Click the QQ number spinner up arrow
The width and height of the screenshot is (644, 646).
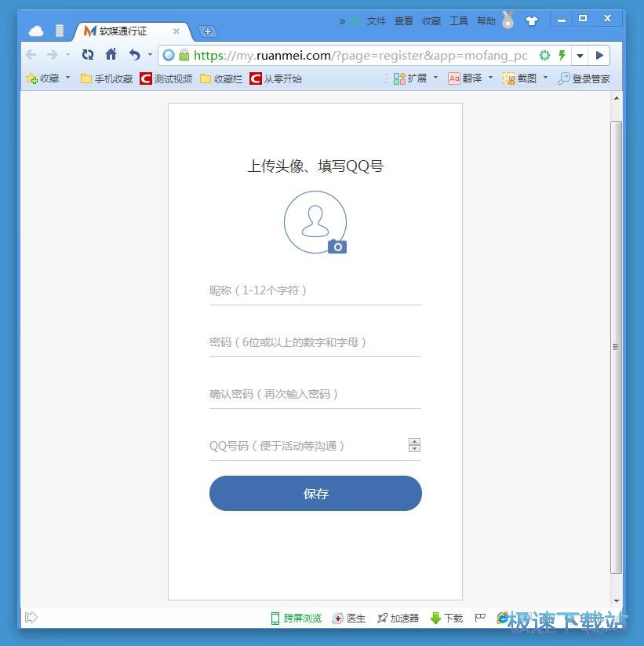[414, 442]
